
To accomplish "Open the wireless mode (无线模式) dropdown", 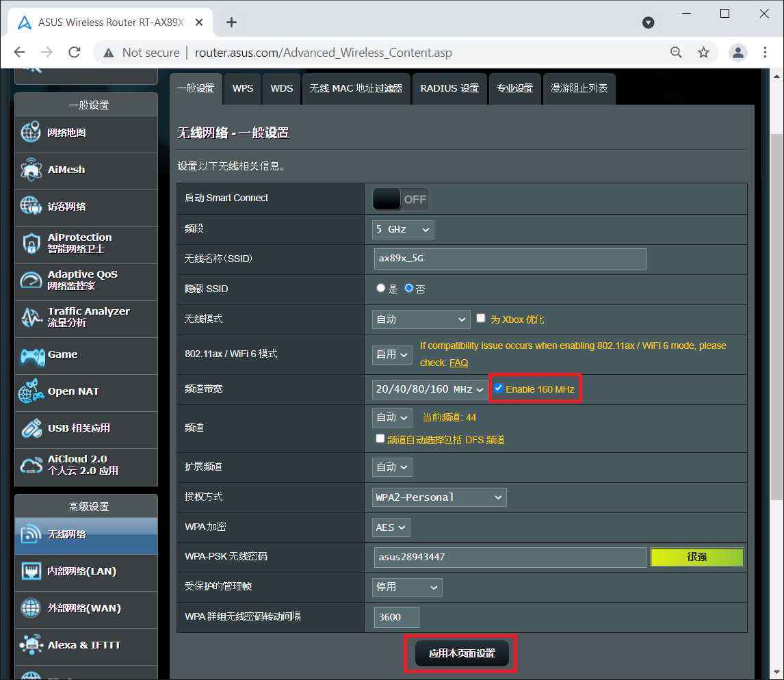I will (x=421, y=319).
